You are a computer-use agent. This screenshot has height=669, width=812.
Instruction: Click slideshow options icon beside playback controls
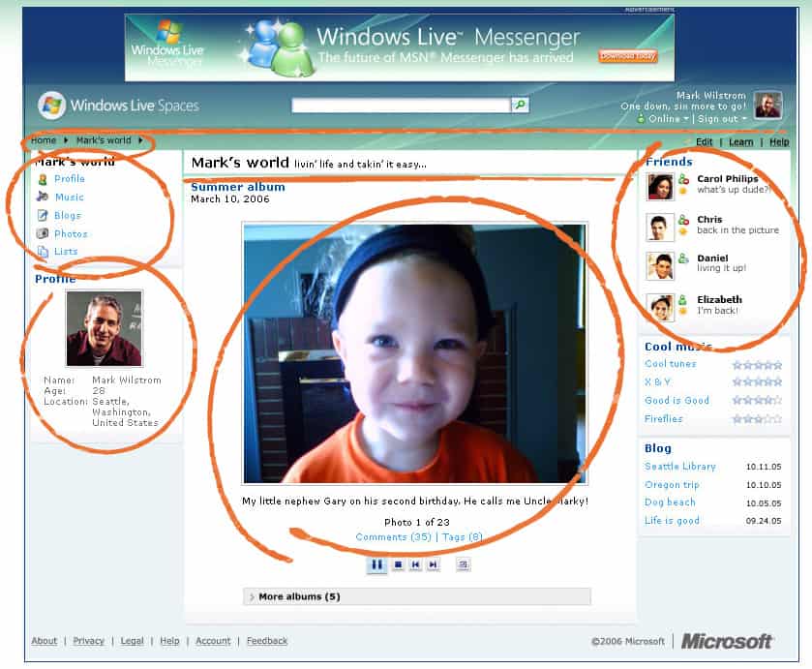463,564
